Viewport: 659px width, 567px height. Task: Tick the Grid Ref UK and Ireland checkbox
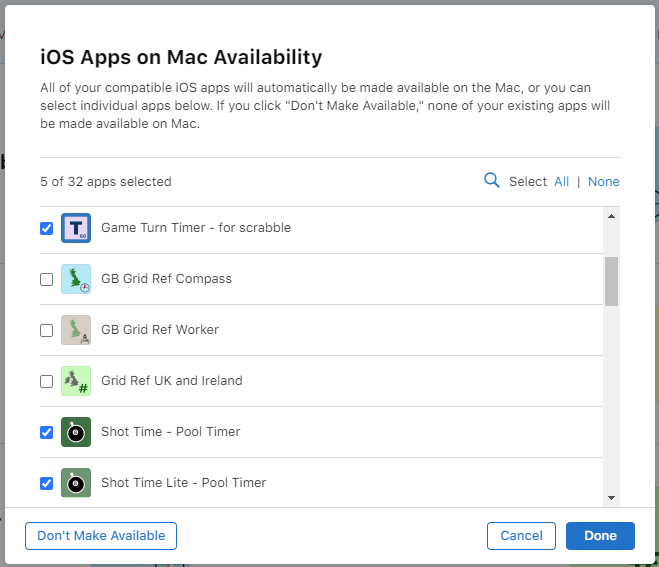coord(47,381)
